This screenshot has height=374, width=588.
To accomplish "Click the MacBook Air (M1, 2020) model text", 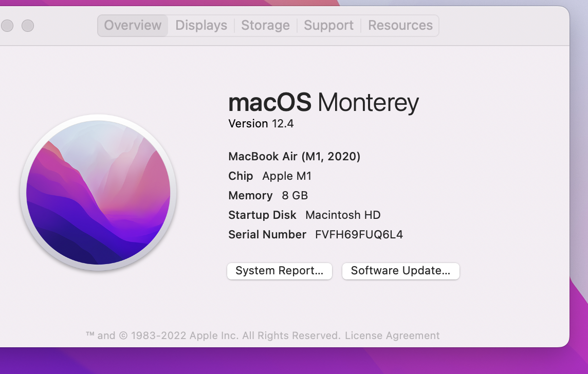I will pos(294,157).
